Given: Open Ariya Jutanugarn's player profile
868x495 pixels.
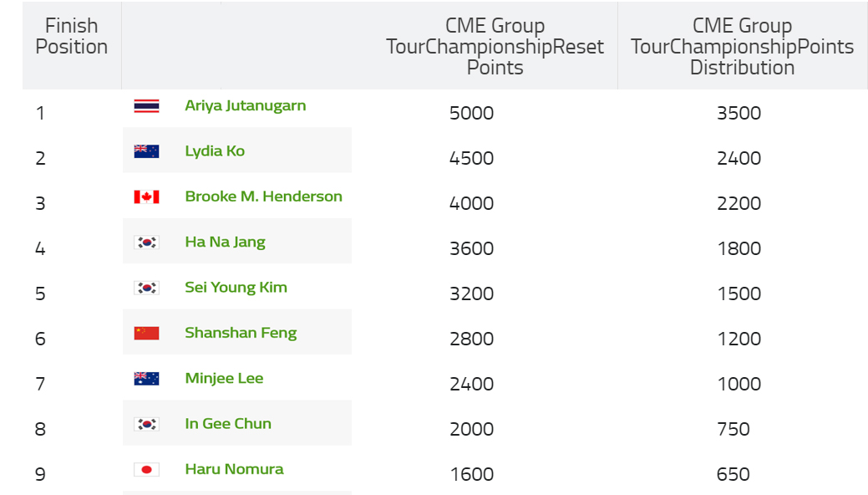Looking at the screenshot, I should coord(246,106).
